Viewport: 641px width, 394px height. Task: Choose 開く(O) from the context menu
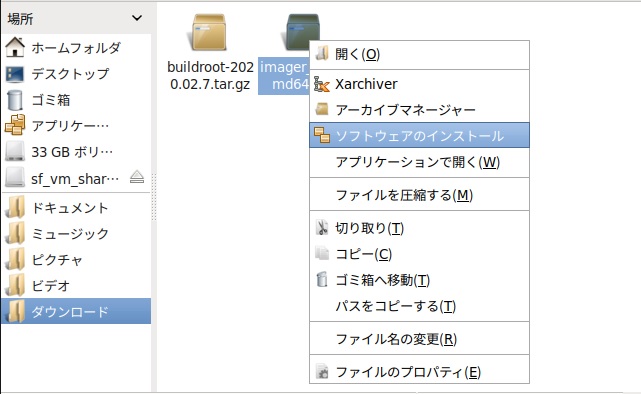419,54
